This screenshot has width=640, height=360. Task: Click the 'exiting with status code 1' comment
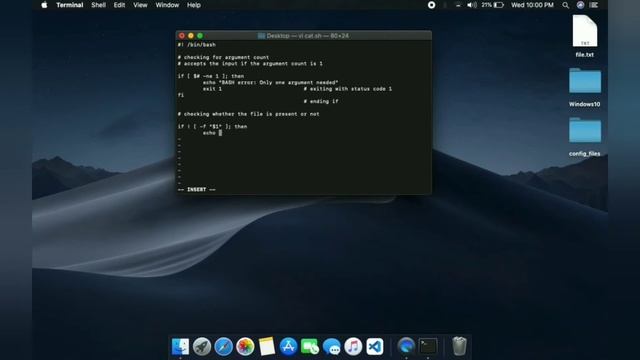pyautogui.click(x=348, y=89)
